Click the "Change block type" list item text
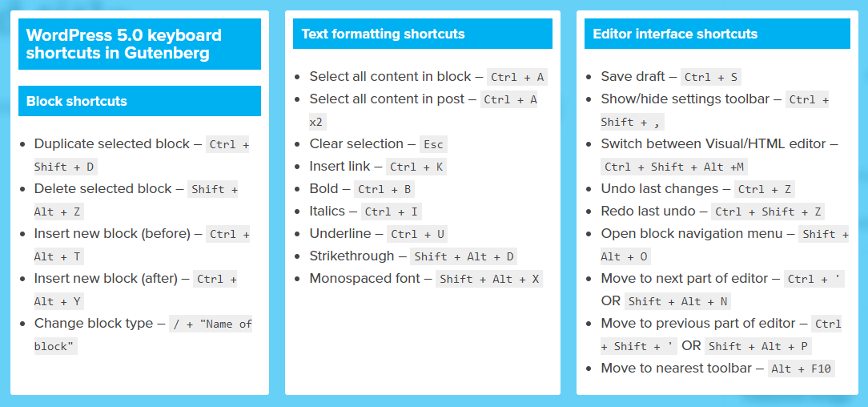This screenshot has height=407, width=868. pyautogui.click(x=94, y=323)
